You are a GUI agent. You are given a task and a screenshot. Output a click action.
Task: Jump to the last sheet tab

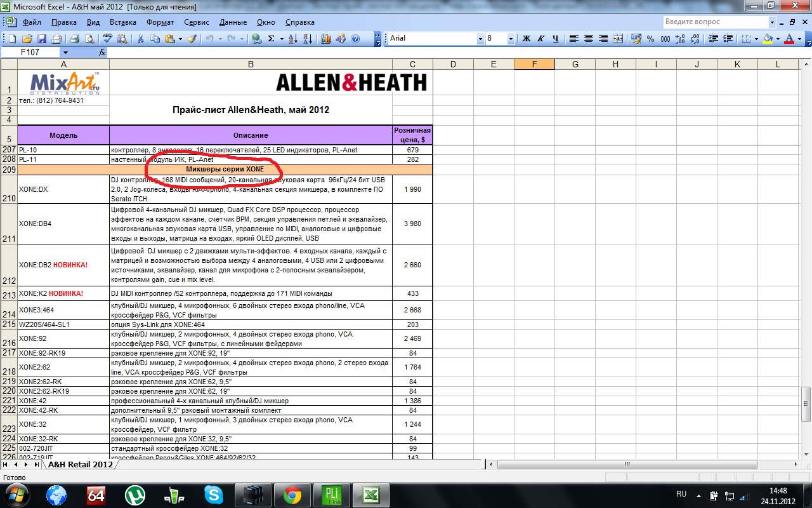coord(36,465)
